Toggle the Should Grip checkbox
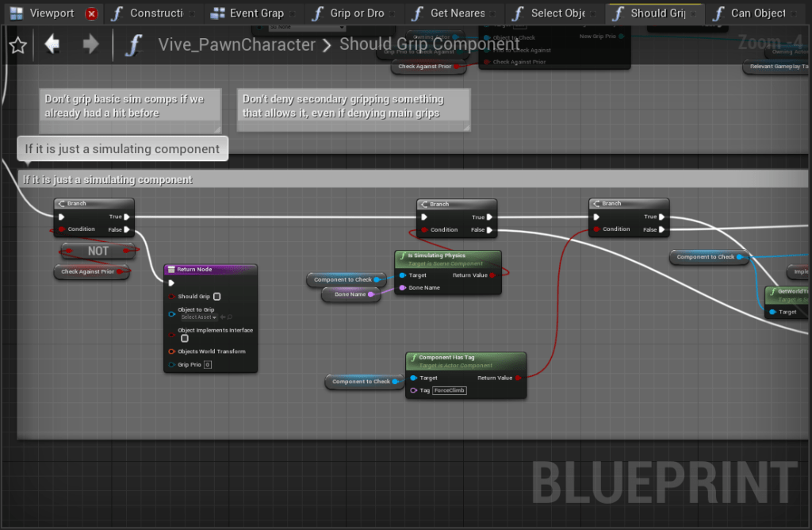 (x=217, y=297)
